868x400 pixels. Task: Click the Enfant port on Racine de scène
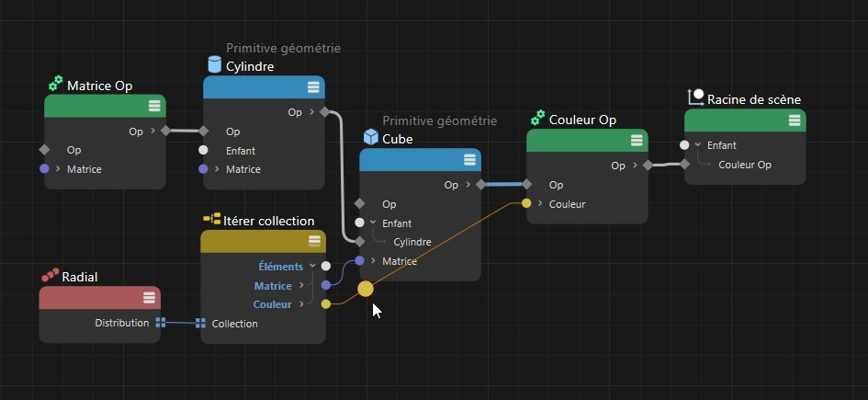point(684,145)
